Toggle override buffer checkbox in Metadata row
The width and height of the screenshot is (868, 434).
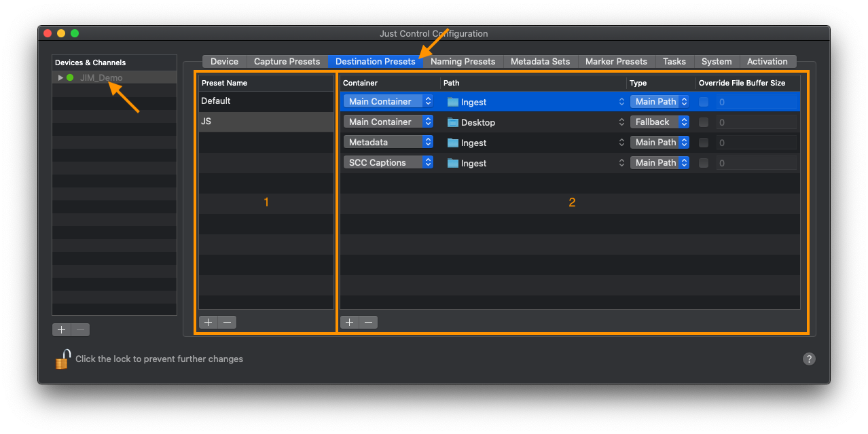(704, 143)
